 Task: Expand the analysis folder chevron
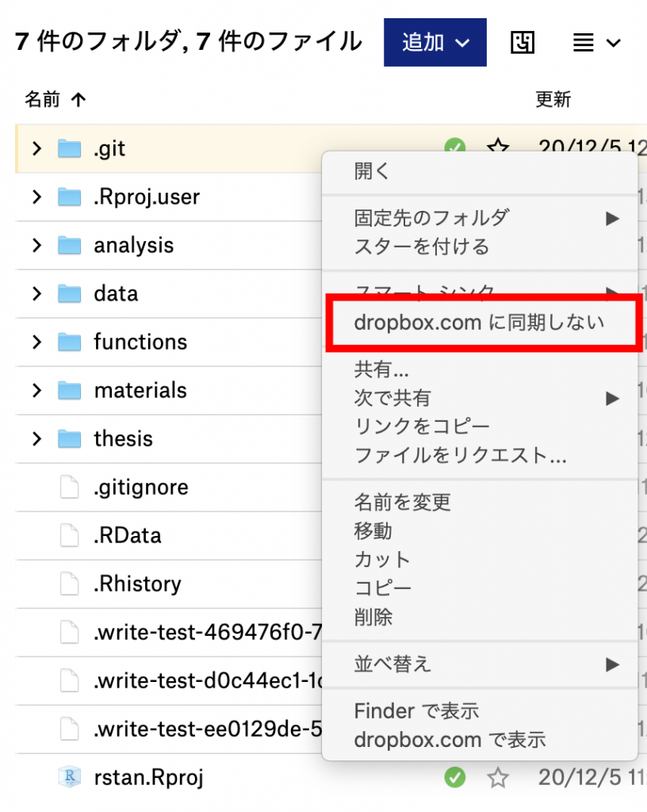point(36,245)
